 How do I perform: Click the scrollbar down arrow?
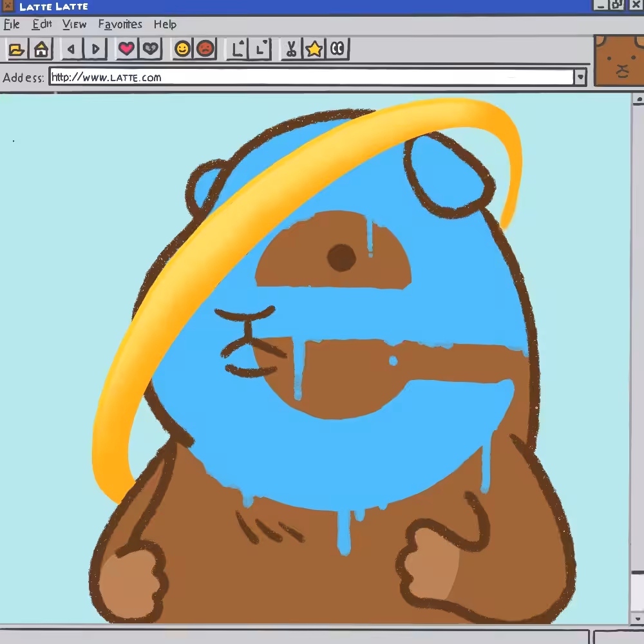pyautogui.click(x=638, y=618)
